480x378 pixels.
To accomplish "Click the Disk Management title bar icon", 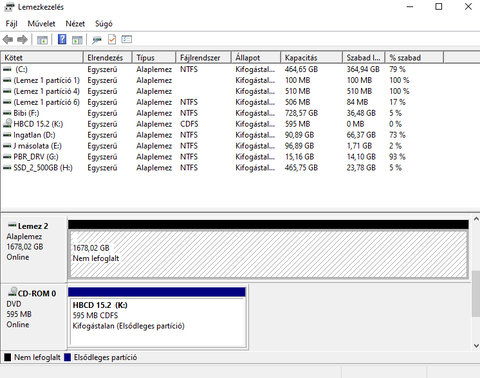I will (9, 7).
